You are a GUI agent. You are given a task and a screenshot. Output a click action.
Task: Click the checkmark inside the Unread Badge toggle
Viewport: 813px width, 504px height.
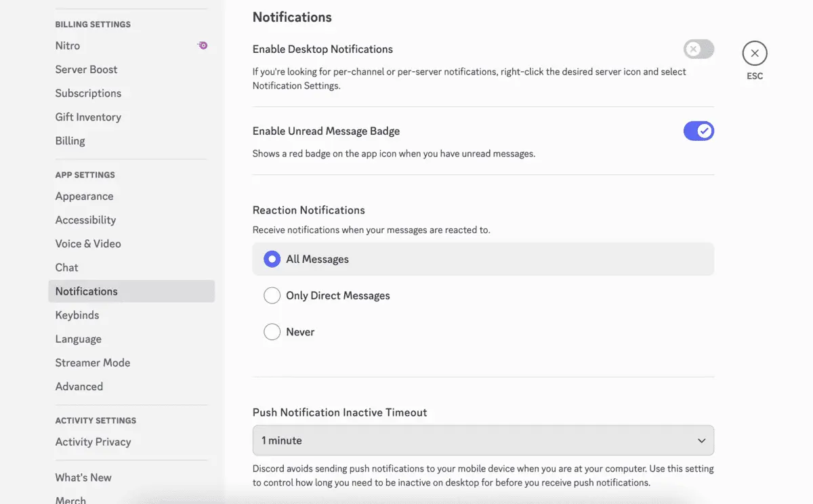coord(705,131)
